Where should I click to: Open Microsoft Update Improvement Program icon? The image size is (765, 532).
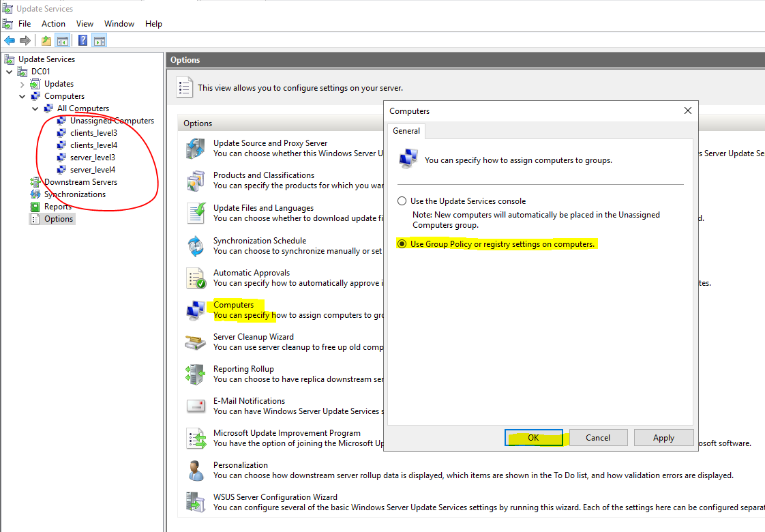[196, 439]
